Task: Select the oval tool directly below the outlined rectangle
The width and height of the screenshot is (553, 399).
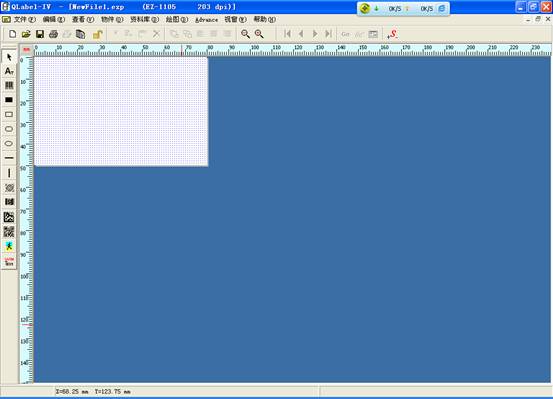Action: [x=9, y=129]
